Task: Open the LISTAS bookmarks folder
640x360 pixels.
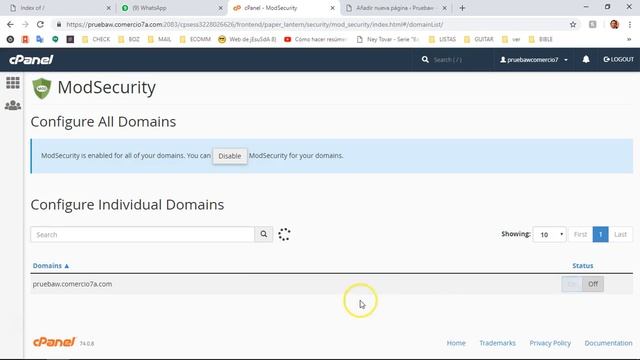Action: 442,39
